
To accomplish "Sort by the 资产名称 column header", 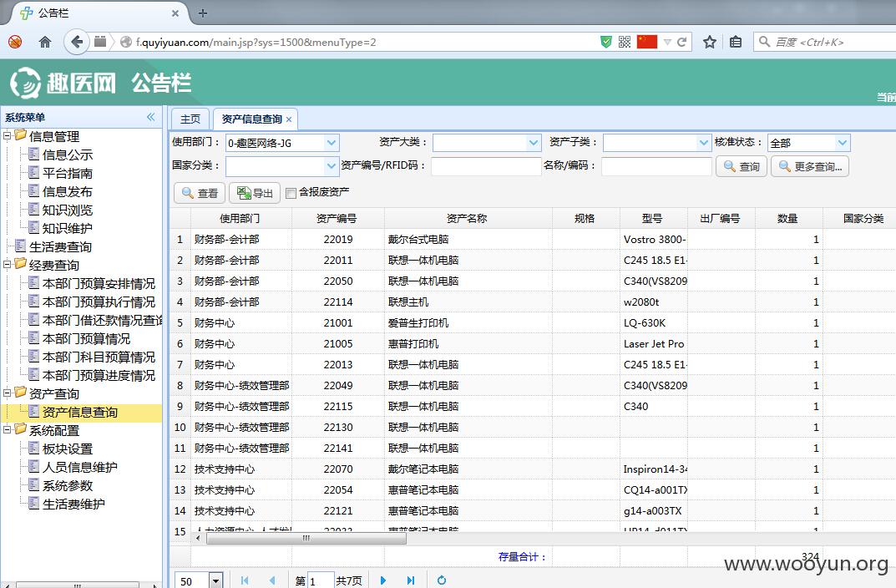I will point(468,218).
